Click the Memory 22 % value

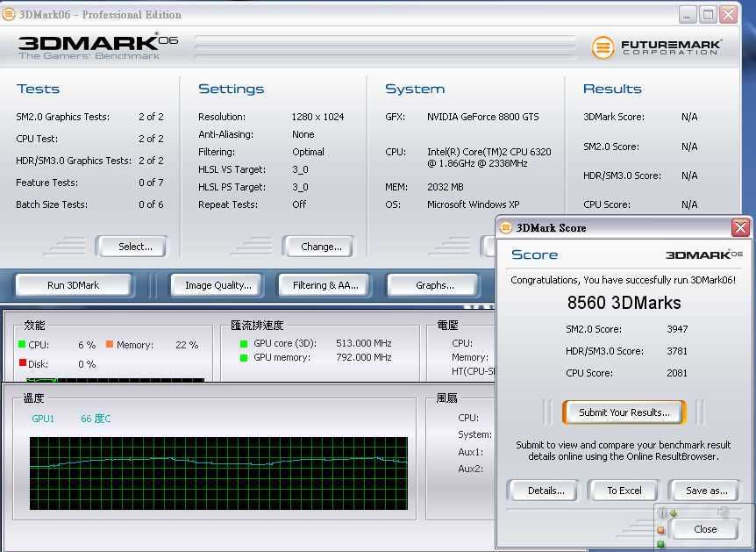click(x=187, y=345)
